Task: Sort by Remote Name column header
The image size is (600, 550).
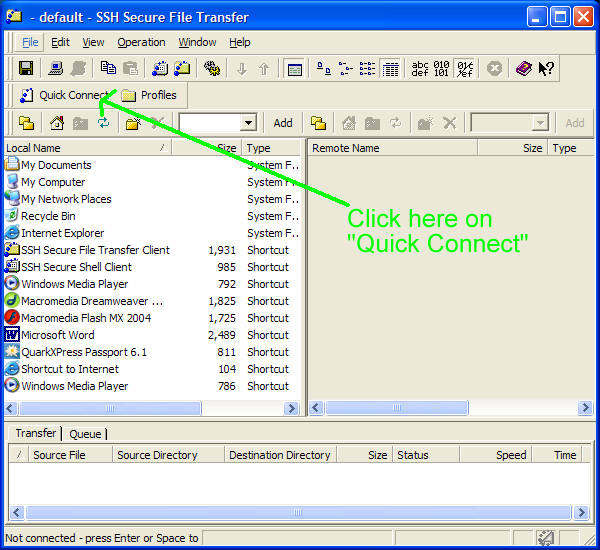Action: [393, 148]
